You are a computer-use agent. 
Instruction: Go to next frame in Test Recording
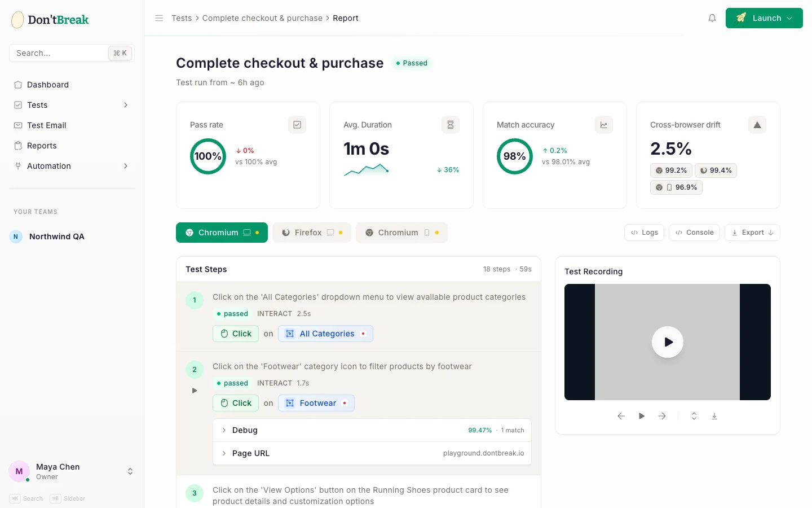(x=662, y=416)
